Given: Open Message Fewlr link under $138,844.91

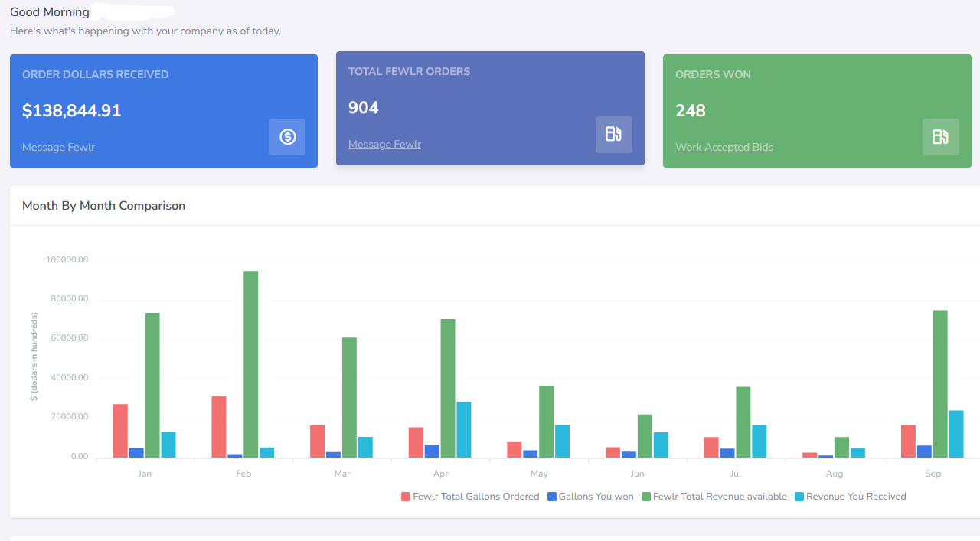Looking at the screenshot, I should (x=58, y=147).
